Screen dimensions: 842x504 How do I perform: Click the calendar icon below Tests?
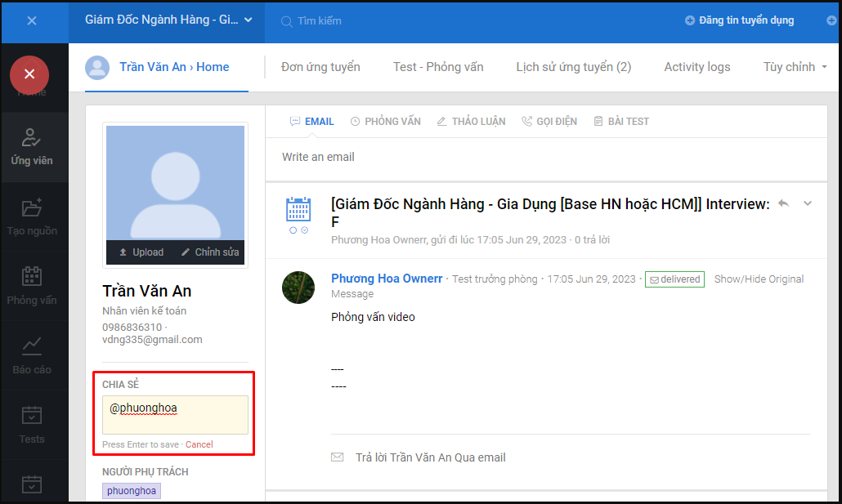click(x=32, y=484)
